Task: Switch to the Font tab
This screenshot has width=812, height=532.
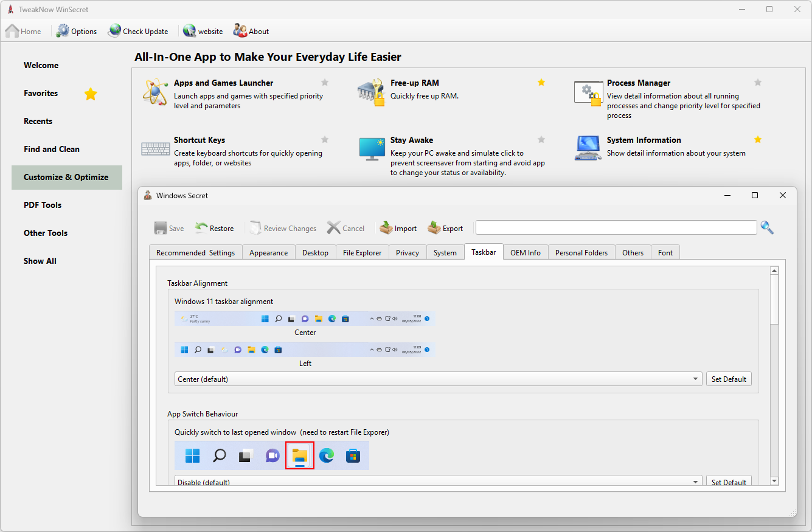Action: [x=665, y=252]
